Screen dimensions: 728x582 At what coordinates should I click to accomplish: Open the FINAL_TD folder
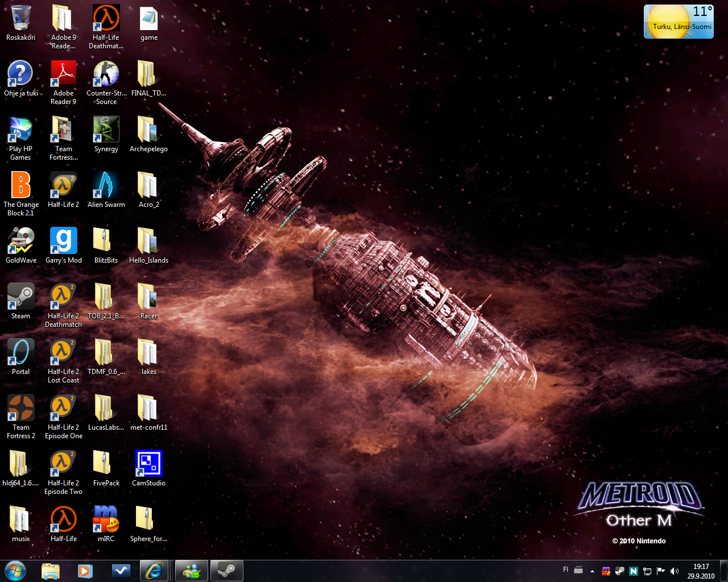148,78
